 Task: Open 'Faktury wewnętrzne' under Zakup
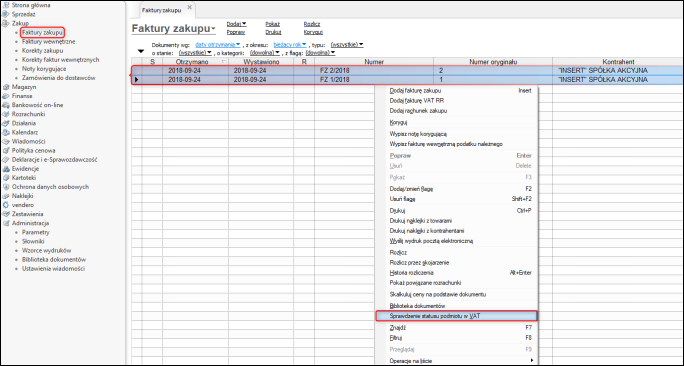[48, 42]
